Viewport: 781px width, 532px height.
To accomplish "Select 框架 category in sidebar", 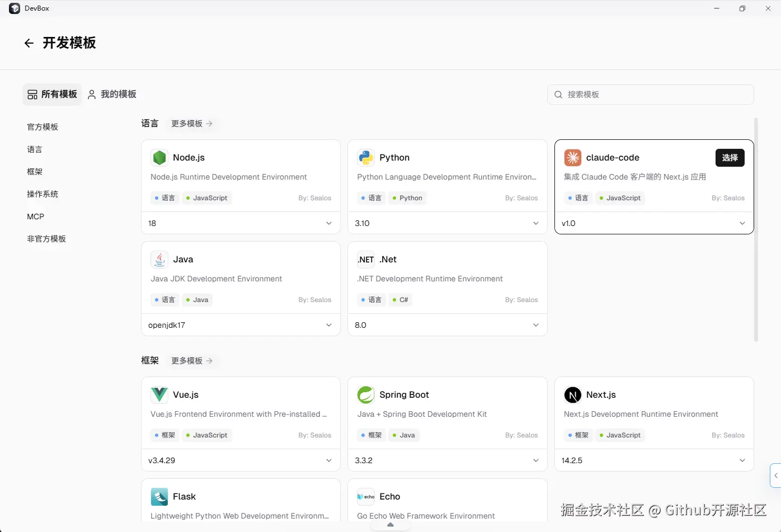I will point(35,172).
